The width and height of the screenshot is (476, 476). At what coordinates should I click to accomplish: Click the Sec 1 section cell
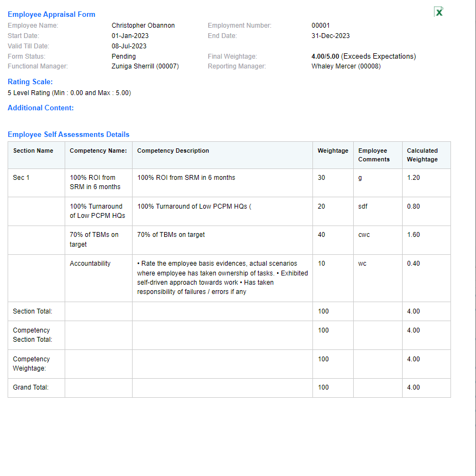(x=21, y=178)
